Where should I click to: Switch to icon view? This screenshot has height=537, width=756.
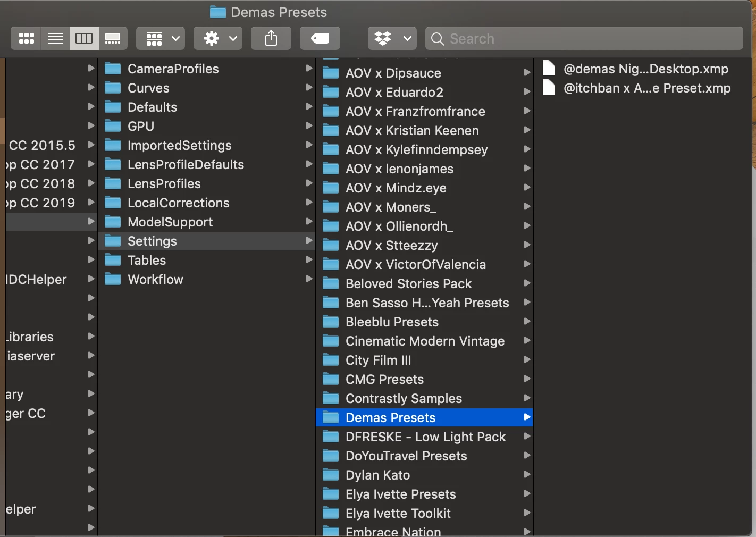pyautogui.click(x=27, y=38)
